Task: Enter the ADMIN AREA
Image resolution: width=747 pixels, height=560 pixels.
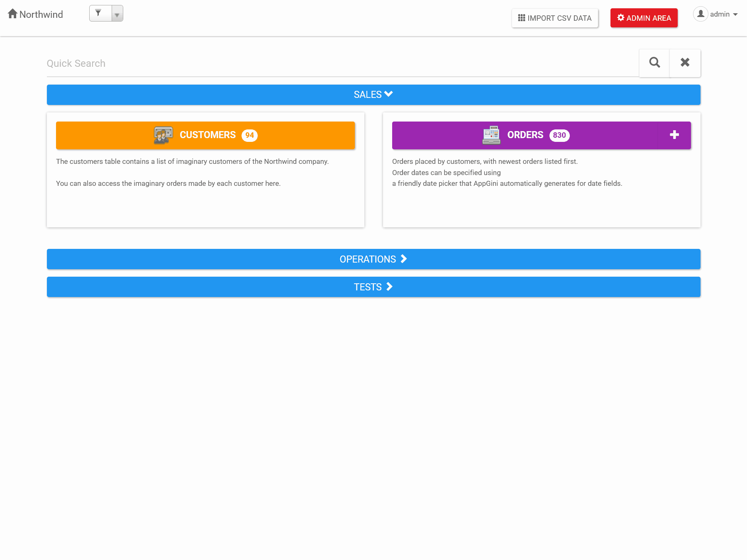Action: coord(644,18)
